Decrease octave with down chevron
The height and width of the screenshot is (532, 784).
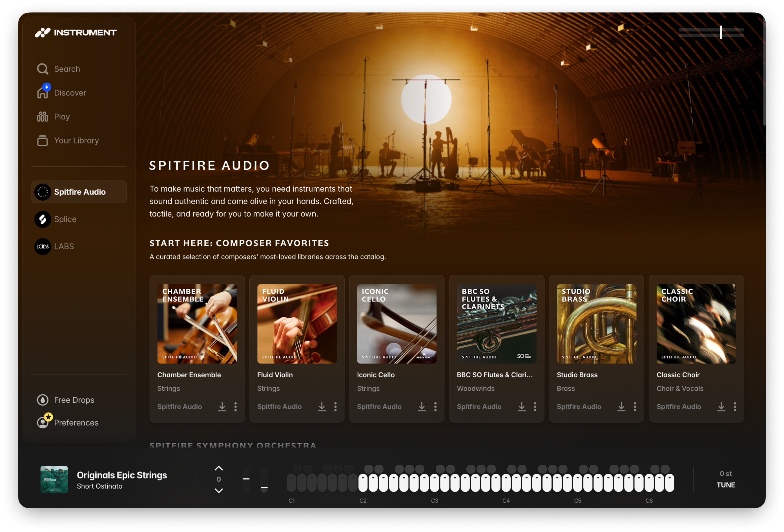(219, 491)
